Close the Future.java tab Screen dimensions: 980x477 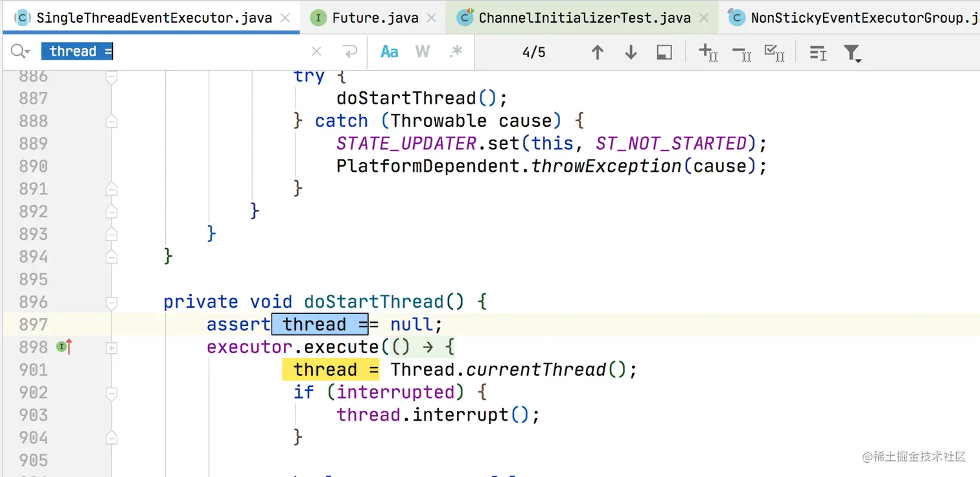pos(431,17)
